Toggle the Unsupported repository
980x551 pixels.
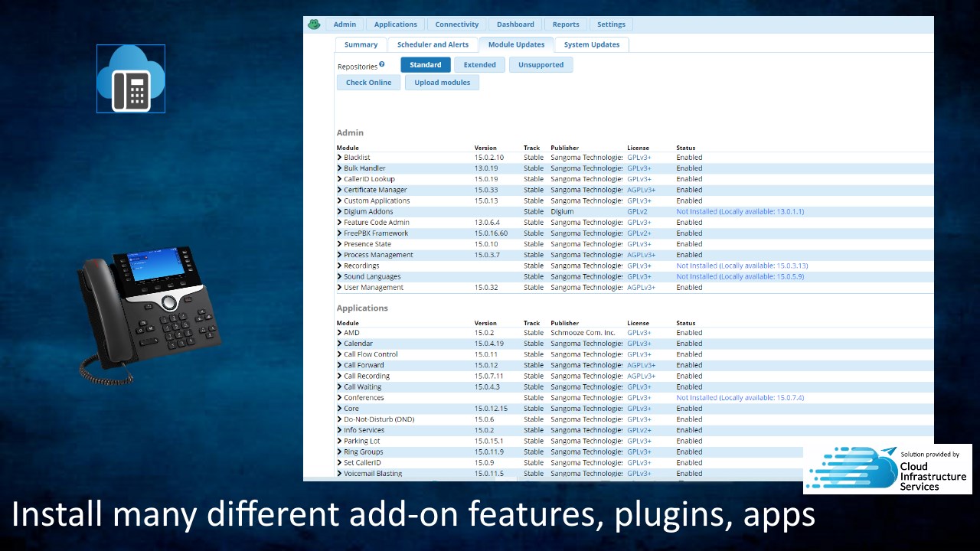541,65
